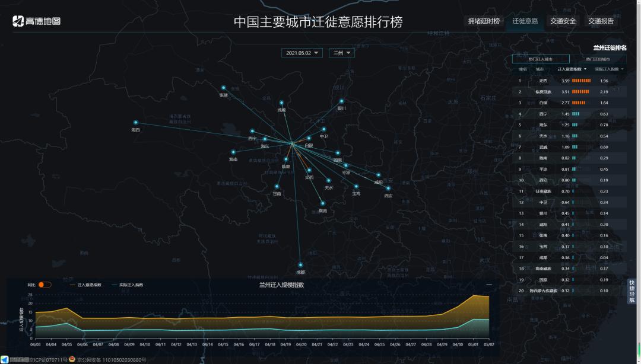Click the 西安 city dot on the map
This screenshot has width=641, height=364.
coord(388,188)
